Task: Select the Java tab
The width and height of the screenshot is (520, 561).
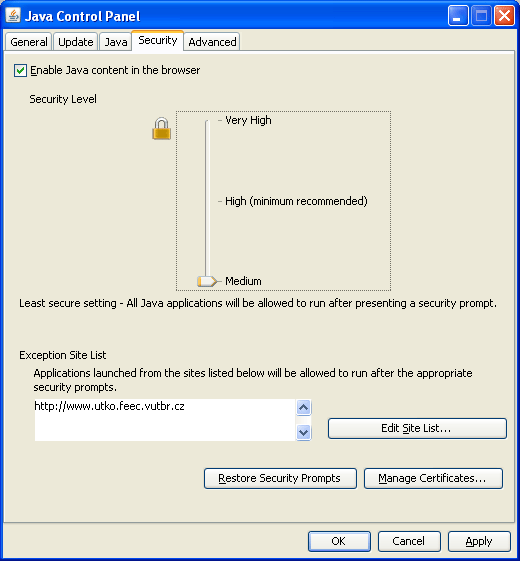Action: (x=116, y=42)
